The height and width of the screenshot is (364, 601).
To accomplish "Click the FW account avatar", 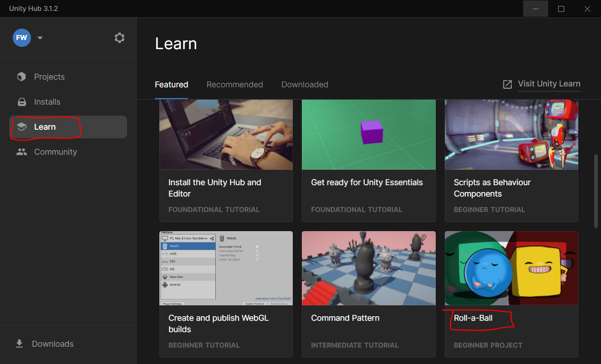I will click(21, 38).
